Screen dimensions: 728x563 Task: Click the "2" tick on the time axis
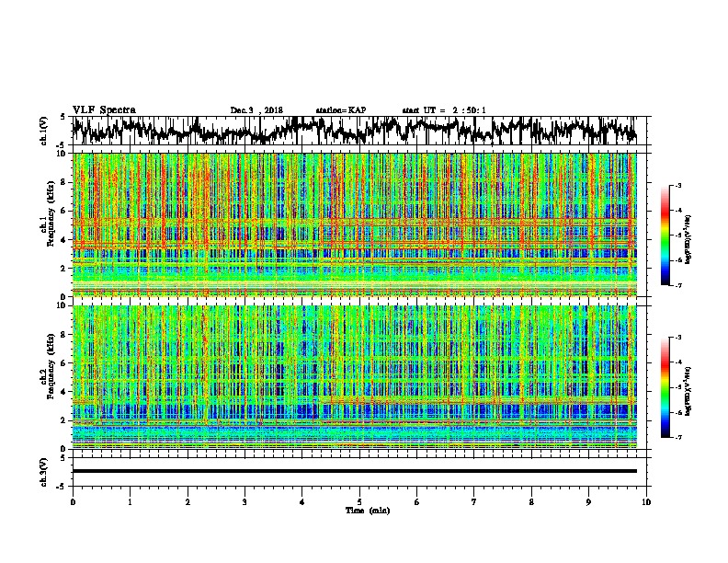coord(188,502)
